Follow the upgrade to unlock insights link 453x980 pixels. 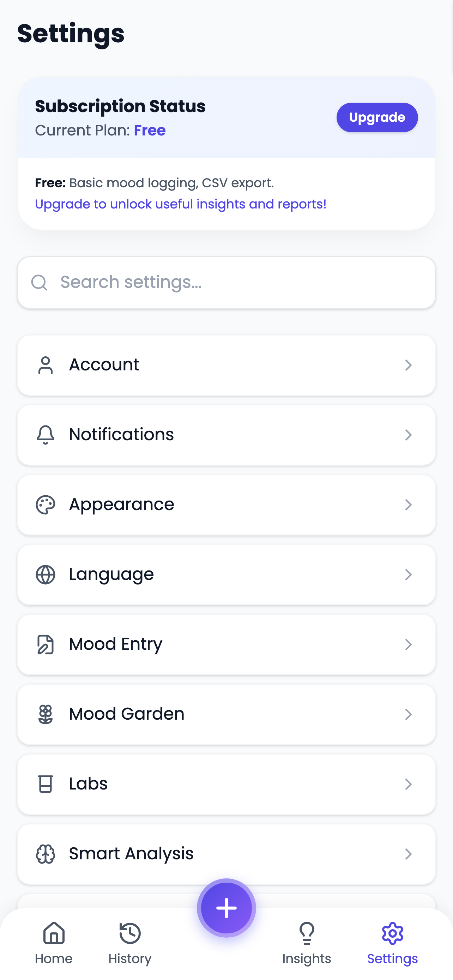(180, 204)
